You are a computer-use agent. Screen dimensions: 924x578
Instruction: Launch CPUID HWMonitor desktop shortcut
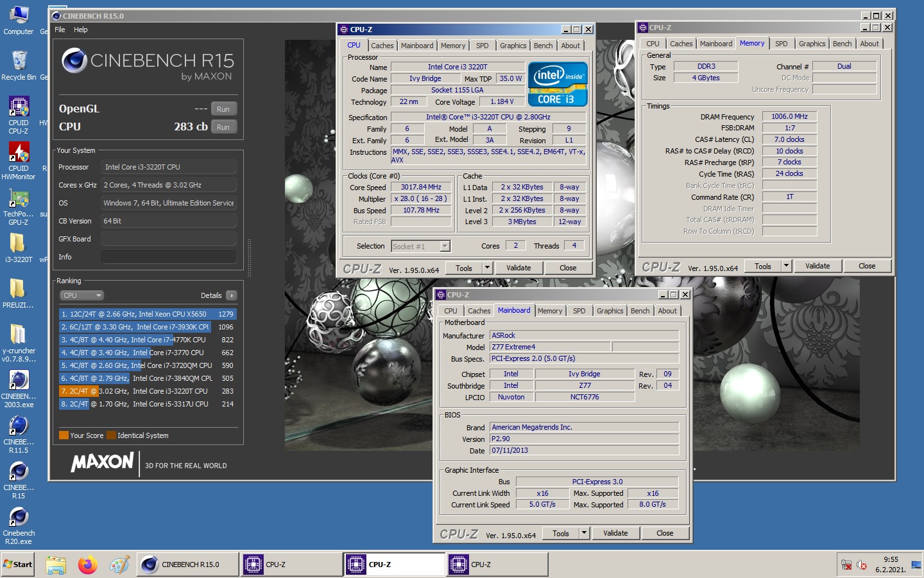pyautogui.click(x=19, y=161)
